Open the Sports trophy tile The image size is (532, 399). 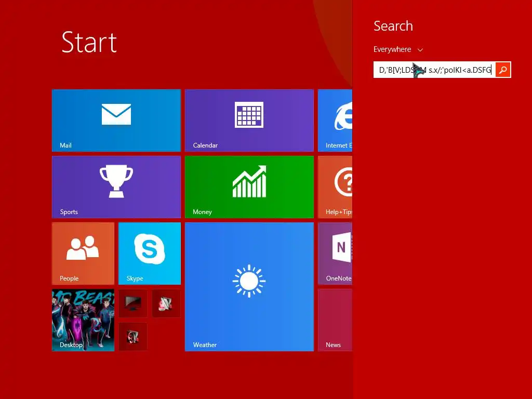116,187
